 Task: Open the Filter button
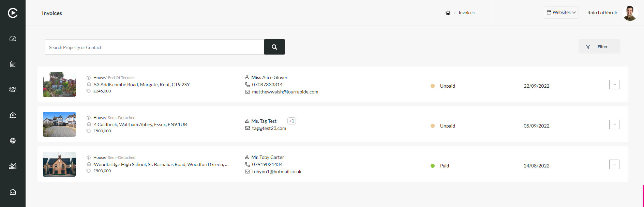(599, 47)
